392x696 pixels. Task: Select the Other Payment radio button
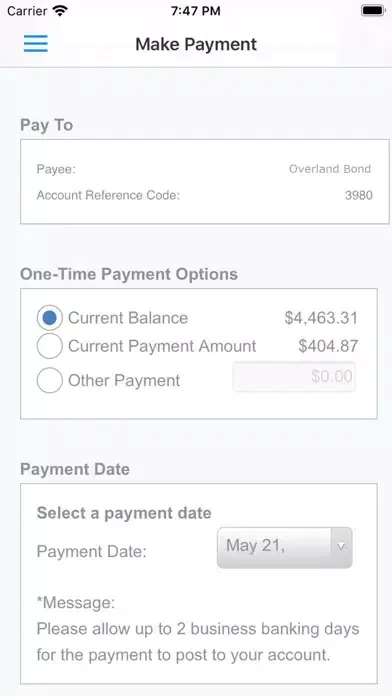50,380
